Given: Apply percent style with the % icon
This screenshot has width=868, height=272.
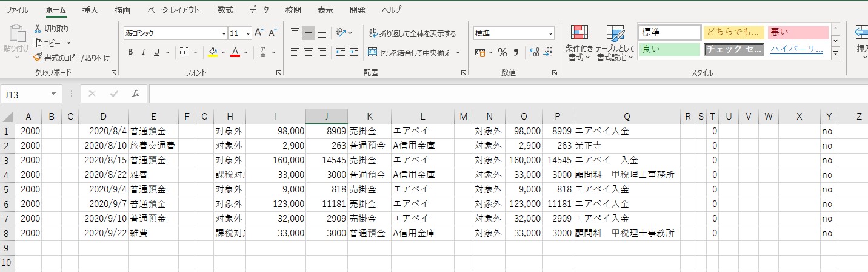Looking at the screenshot, I should click(502, 52).
